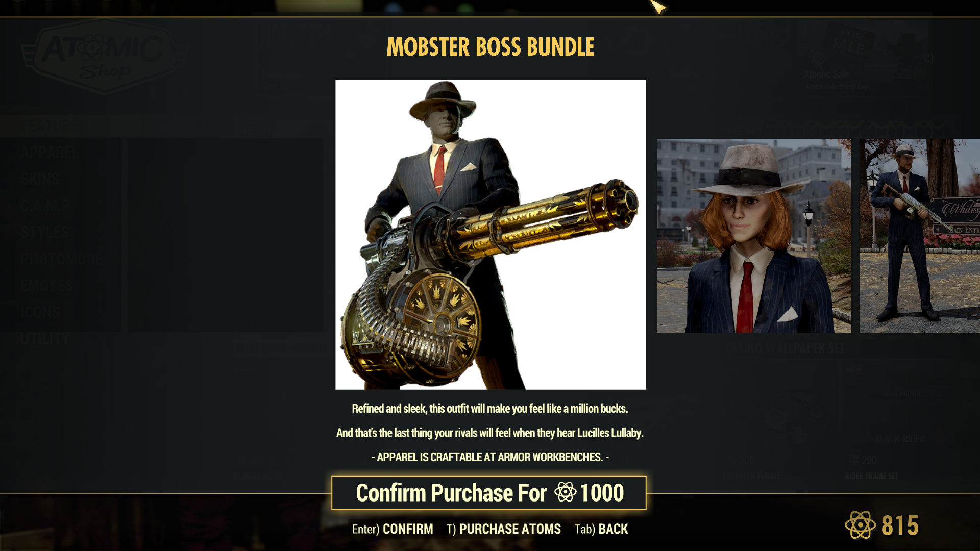Open the ICONS category
The width and height of the screenshot is (980, 551).
(x=40, y=312)
